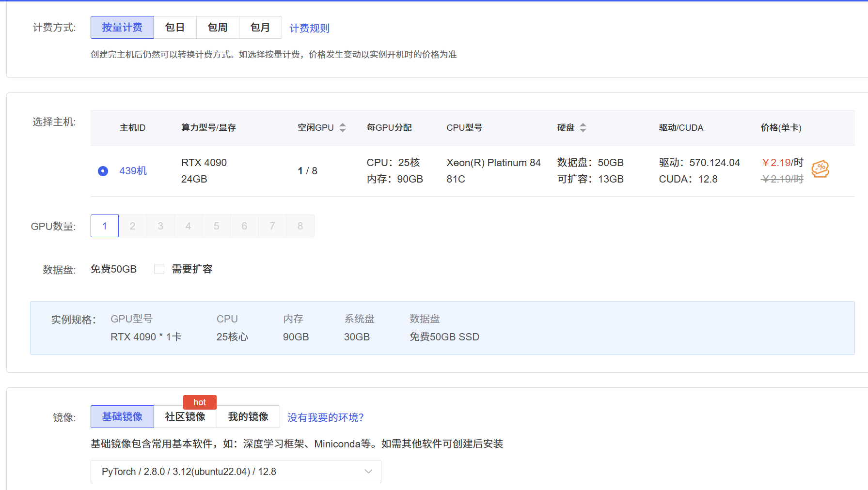Click the Xeon(R) Platinum 8481C cell
The width and height of the screenshot is (868, 490).
493,171
